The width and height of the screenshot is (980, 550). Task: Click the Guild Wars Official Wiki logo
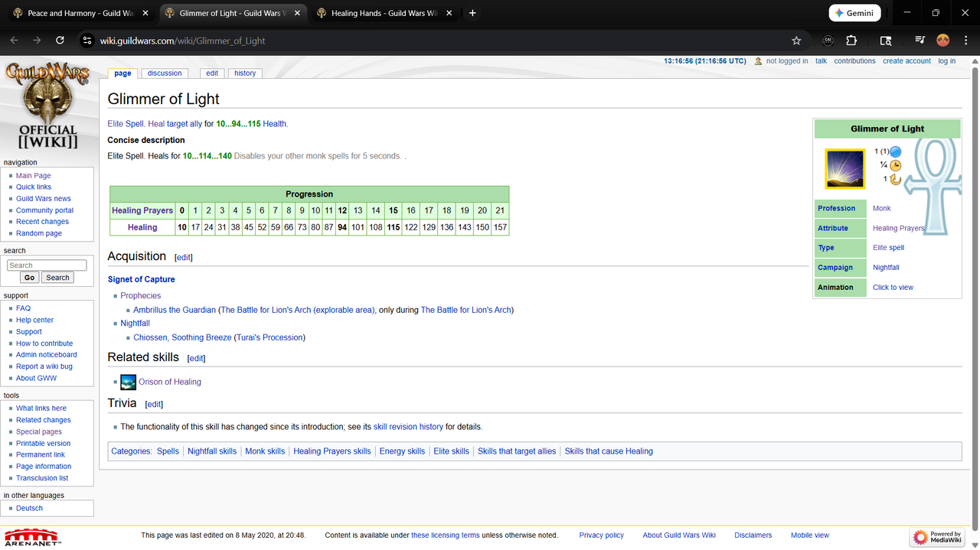(48, 105)
